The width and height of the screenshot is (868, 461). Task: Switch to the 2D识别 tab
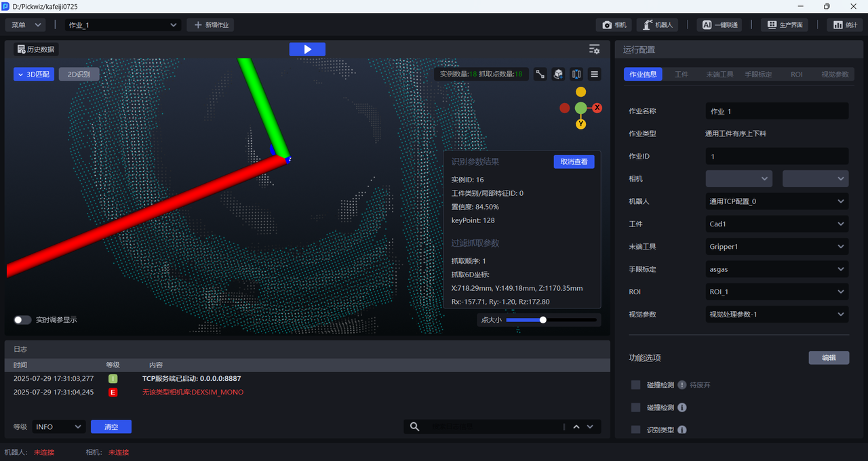pyautogui.click(x=79, y=75)
